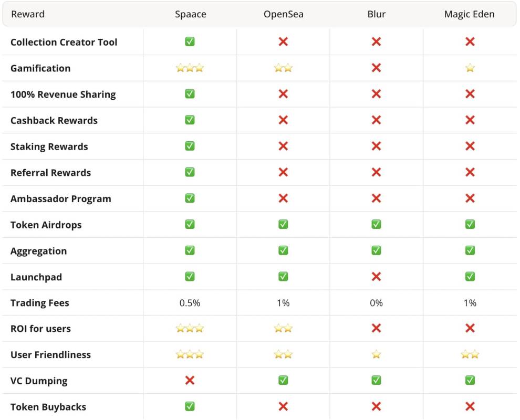Click OpenSea's red X for Cashback Rewards
The height and width of the screenshot is (420, 520).
pos(284,120)
